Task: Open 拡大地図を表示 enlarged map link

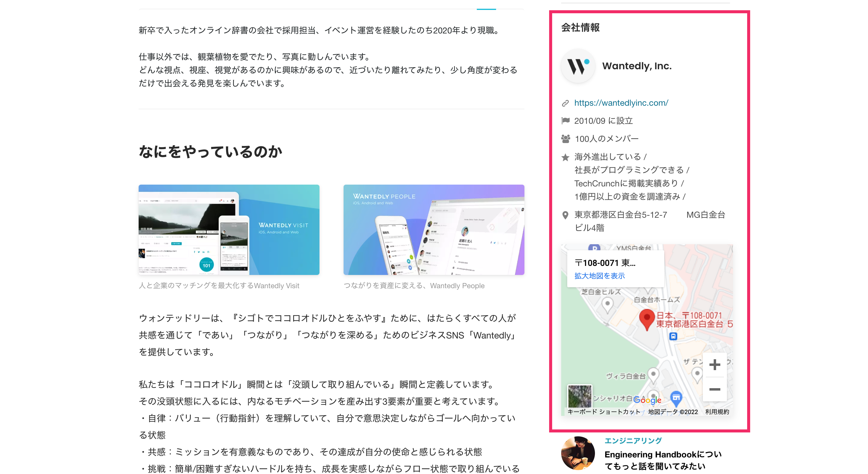Action: click(x=599, y=276)
